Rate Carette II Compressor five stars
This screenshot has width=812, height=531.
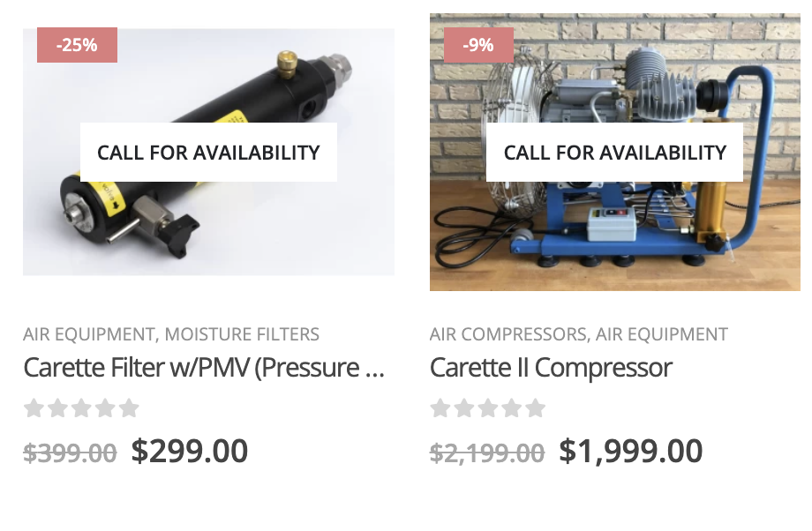(536, 408)
